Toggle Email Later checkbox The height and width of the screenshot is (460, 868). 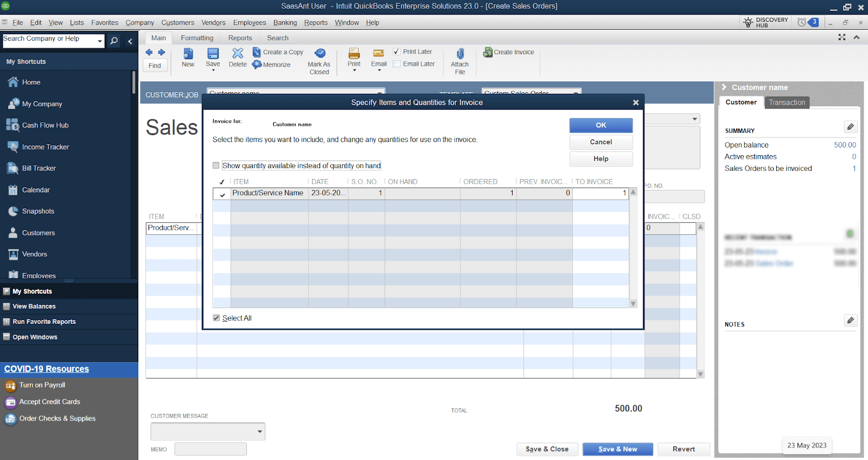click(x=397, y=63)
